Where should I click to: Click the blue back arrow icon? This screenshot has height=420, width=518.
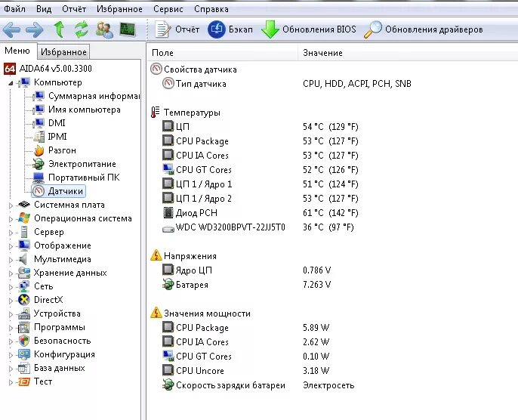[x=11, y=29]
